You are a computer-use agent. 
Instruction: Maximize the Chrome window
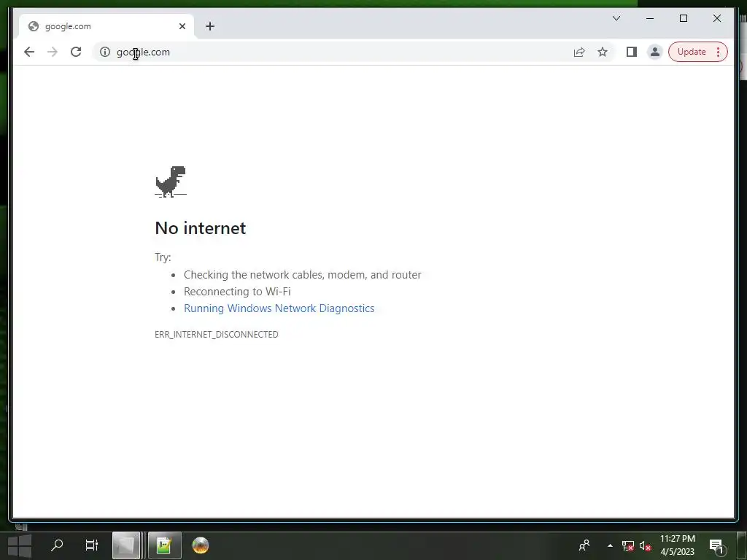(x=684, y=18)
